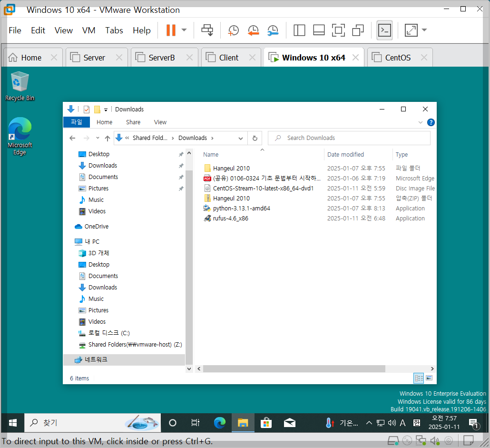Image resolution: width=490 pixels, height=448 pixels.
Task: Click the Properties quick access toolbar icon
Action: click(x=87, y=110)
